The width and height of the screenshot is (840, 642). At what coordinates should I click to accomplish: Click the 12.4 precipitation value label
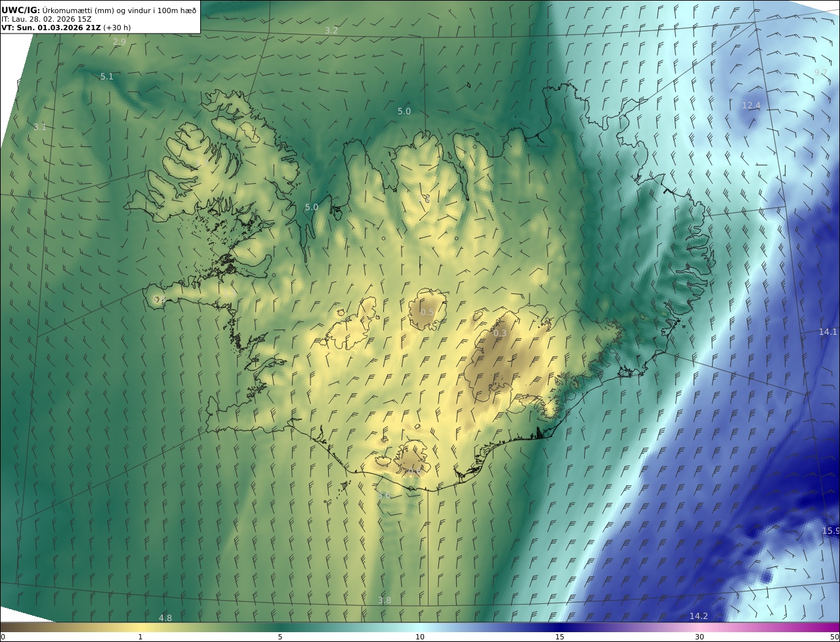click(x=751, y=106)
